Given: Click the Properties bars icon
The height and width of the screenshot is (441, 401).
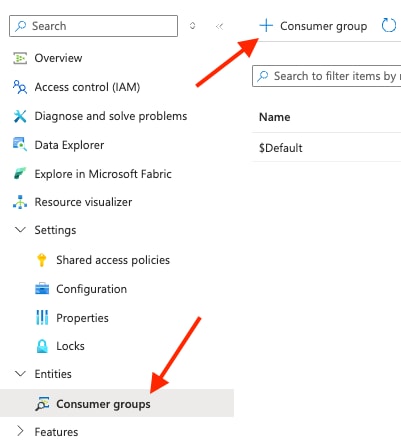Looking at the screenshot, I should [x=42, y=317].
